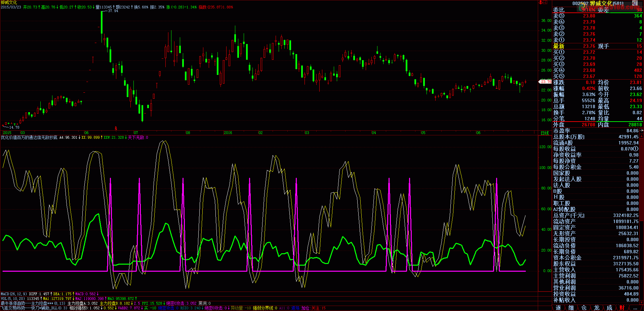The image size is (644, 311).
Task: Click the 日线 period label
Action: point(545,133)
